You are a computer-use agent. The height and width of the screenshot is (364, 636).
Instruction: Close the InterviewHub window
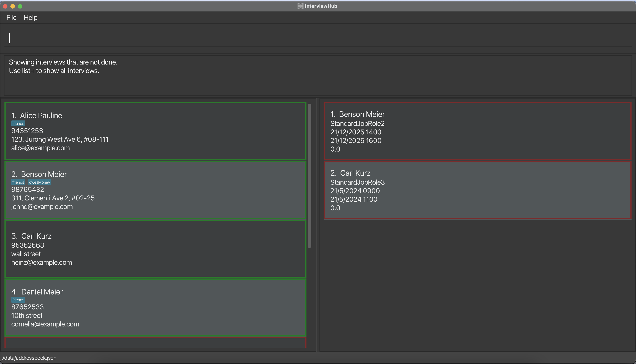coord(5,6)
